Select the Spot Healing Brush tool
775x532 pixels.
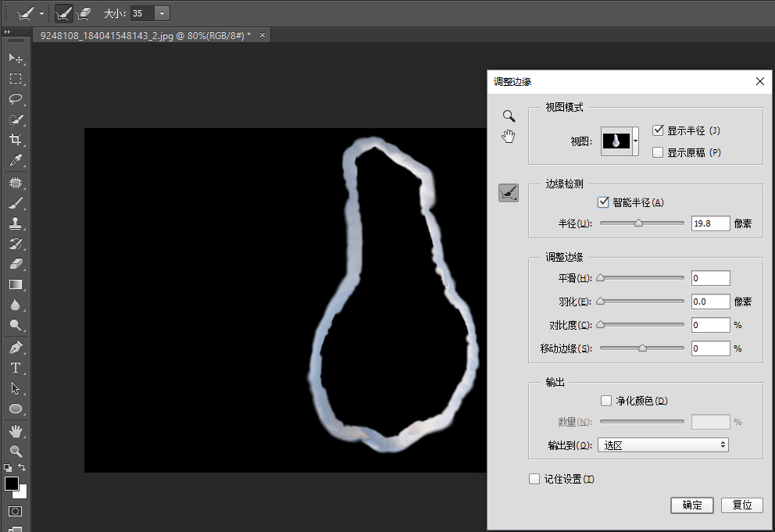tap(16, 183)
